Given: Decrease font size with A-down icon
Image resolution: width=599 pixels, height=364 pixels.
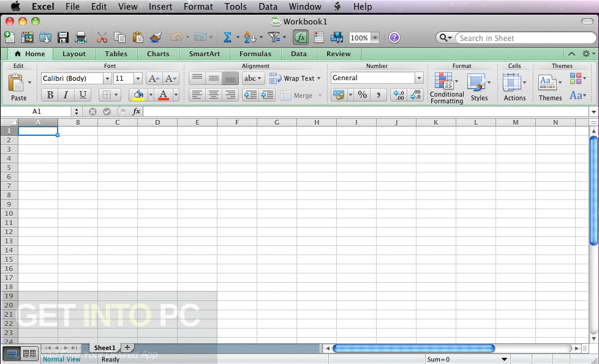Looking at the screenshot, I should point(170,78).
